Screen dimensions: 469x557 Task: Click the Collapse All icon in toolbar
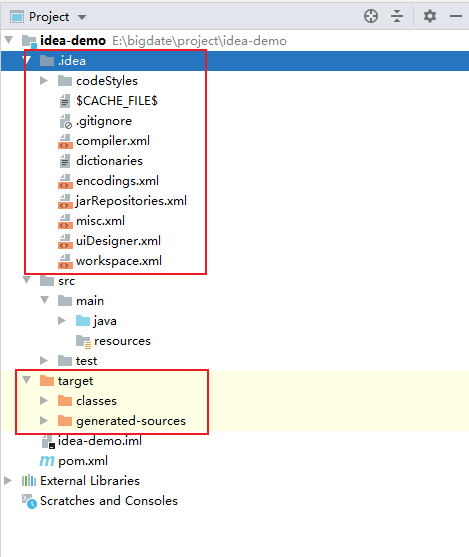pos(397,16)
